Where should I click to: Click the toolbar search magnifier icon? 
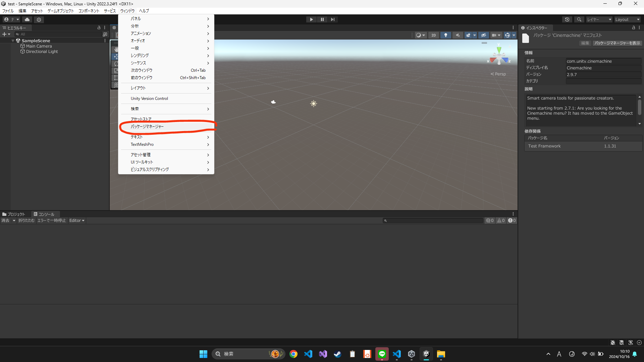tap(579, 19)
